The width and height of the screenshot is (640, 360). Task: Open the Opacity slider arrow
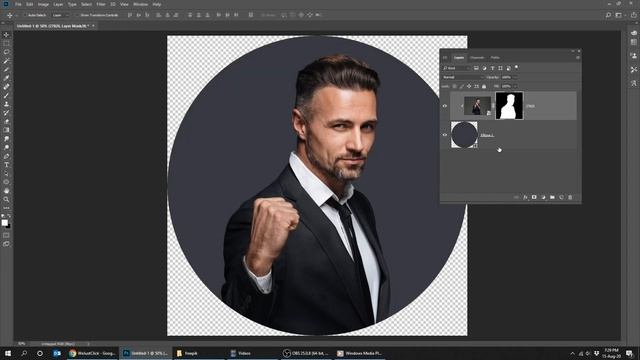[x=515, y=77]
